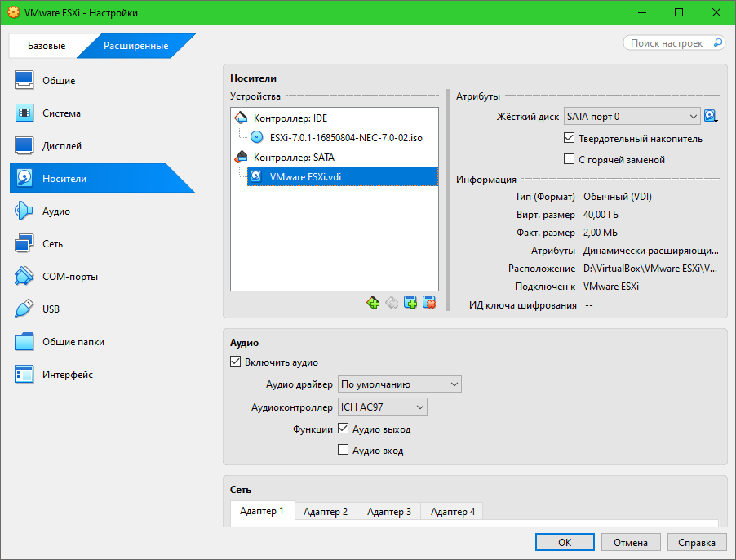
Task: Open the Дисплей settings section
Action: (61, 146)
